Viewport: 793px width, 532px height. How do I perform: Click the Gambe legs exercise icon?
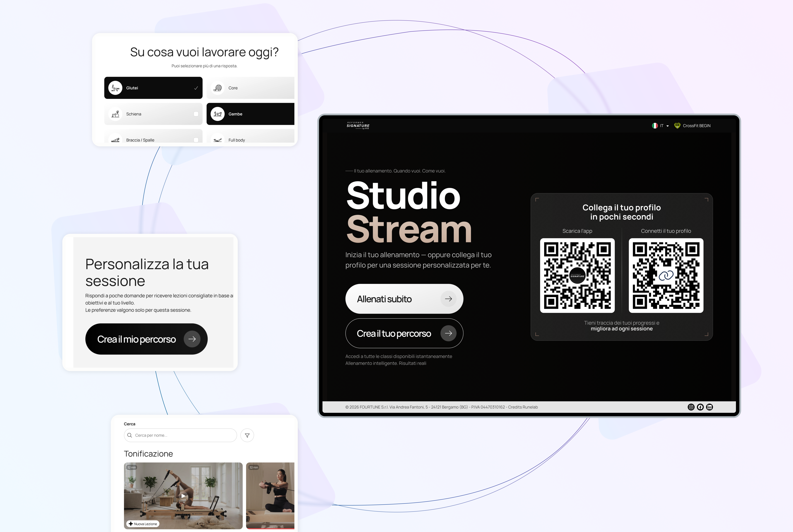click(x=217, y=114)
